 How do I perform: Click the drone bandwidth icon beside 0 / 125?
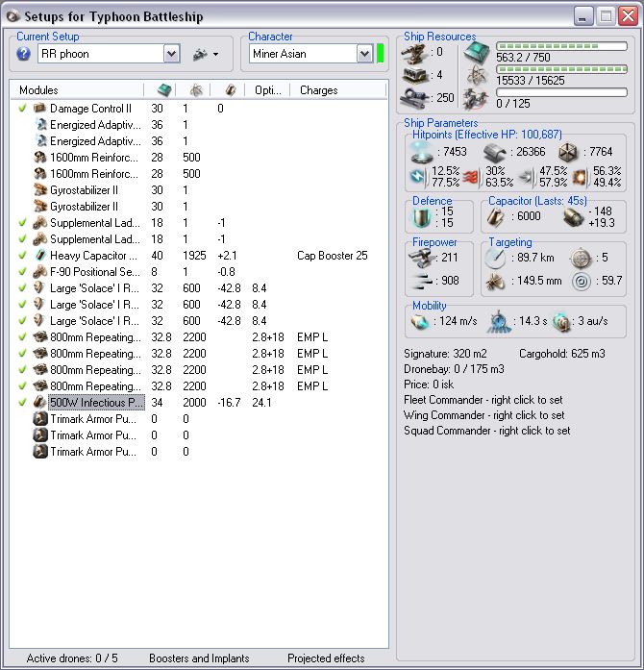point(476,99)
